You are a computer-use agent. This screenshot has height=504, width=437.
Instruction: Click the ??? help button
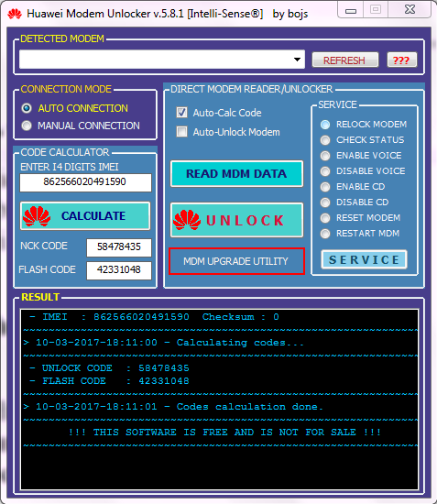(x=401, y=60)
